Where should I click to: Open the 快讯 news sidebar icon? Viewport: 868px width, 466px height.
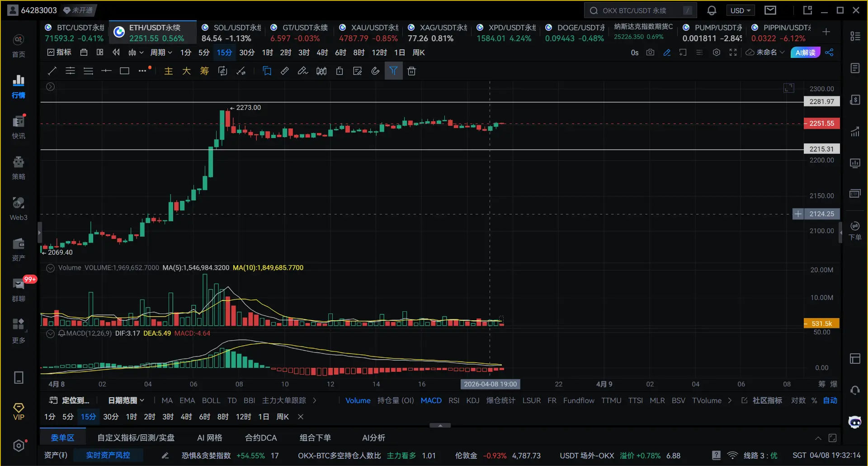pyautogui.click(x=19, y=127)
